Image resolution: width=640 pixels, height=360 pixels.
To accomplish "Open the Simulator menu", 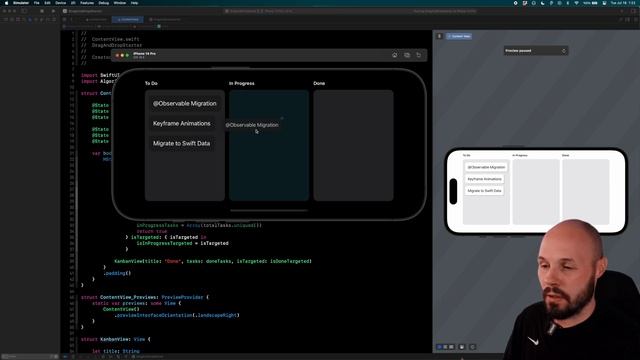I will [x=21, y=3].
